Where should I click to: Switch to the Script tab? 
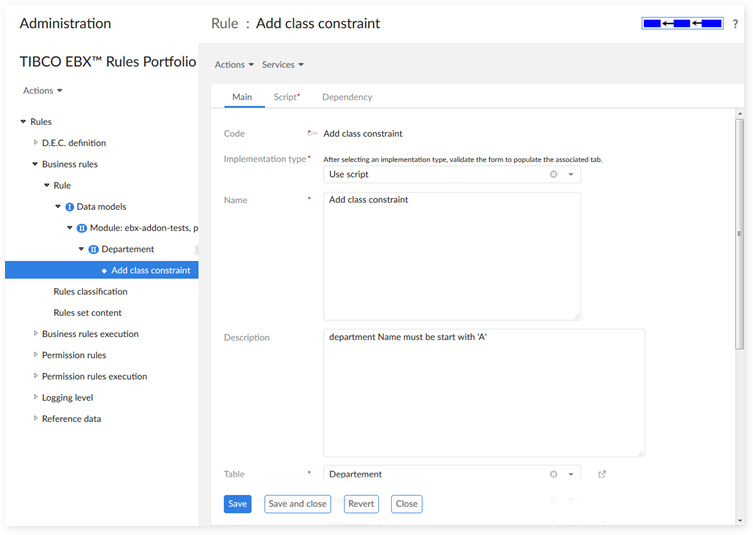(x=286, y=97)
